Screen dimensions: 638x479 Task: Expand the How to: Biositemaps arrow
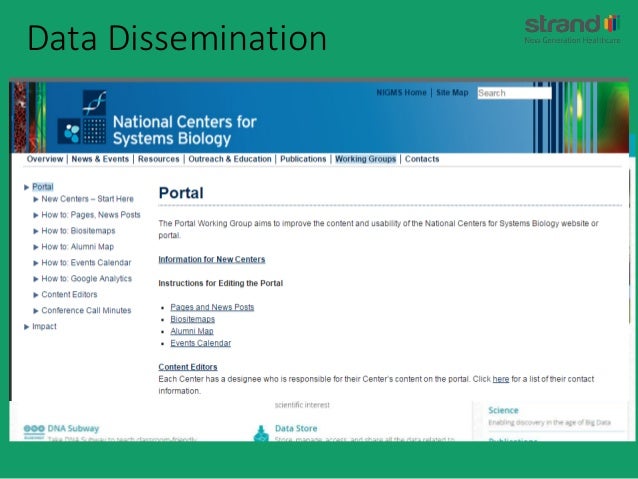point(36,231)
